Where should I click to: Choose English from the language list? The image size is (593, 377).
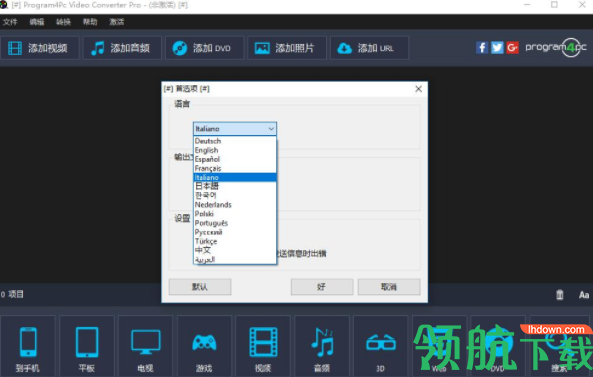pos(235,150)
